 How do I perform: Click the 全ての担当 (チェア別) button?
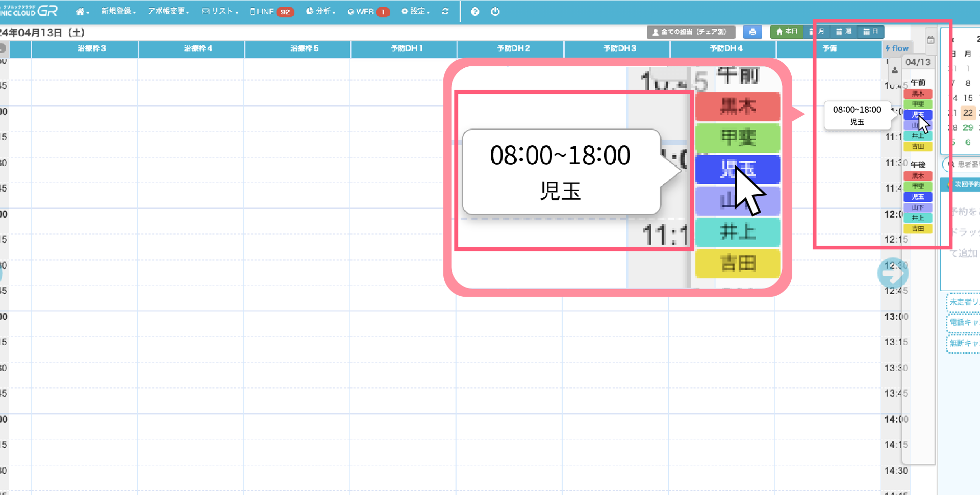click(x=690, y=32)
